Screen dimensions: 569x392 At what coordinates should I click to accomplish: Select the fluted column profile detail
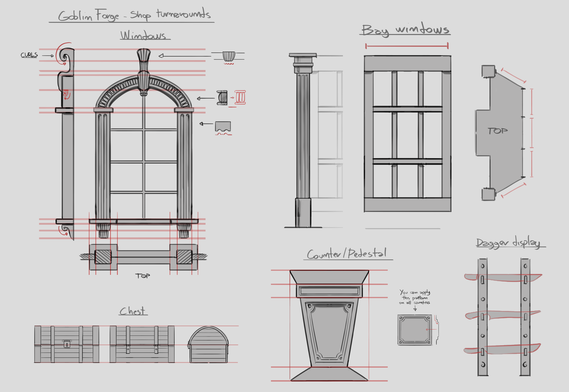click(x=223, y=127)
